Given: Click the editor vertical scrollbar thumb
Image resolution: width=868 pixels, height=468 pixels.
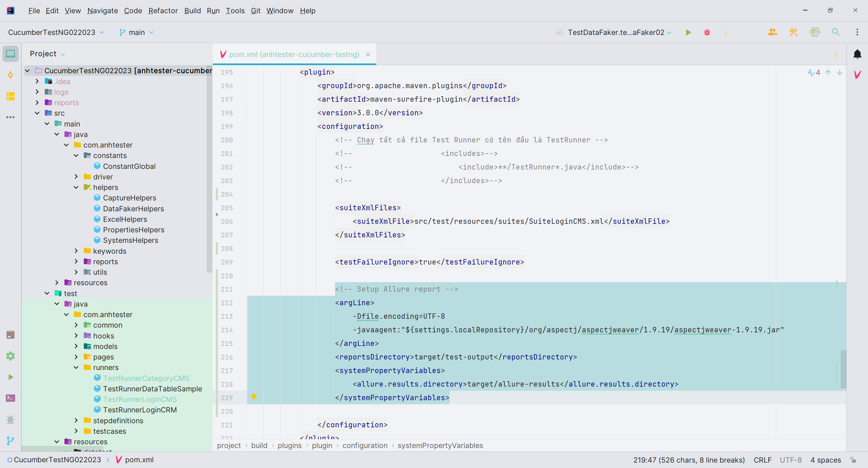Looking at the screenshot, I should click(844, 369).
